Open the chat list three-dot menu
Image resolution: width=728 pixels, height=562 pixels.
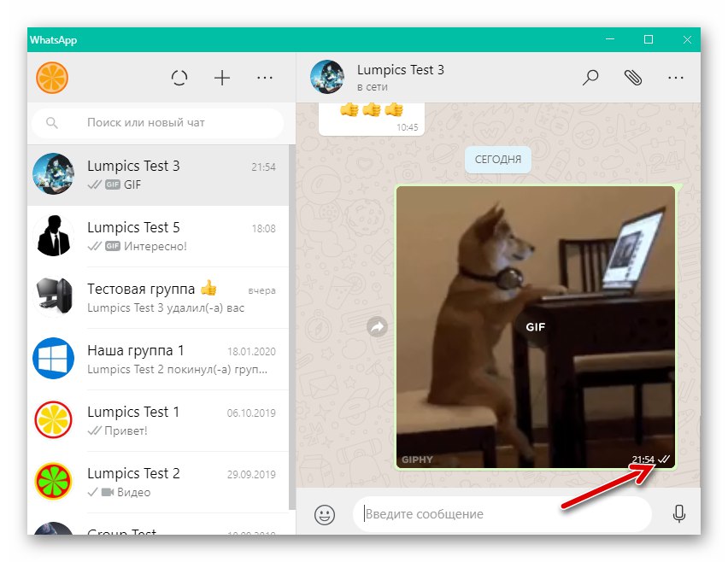click(265, 77)
